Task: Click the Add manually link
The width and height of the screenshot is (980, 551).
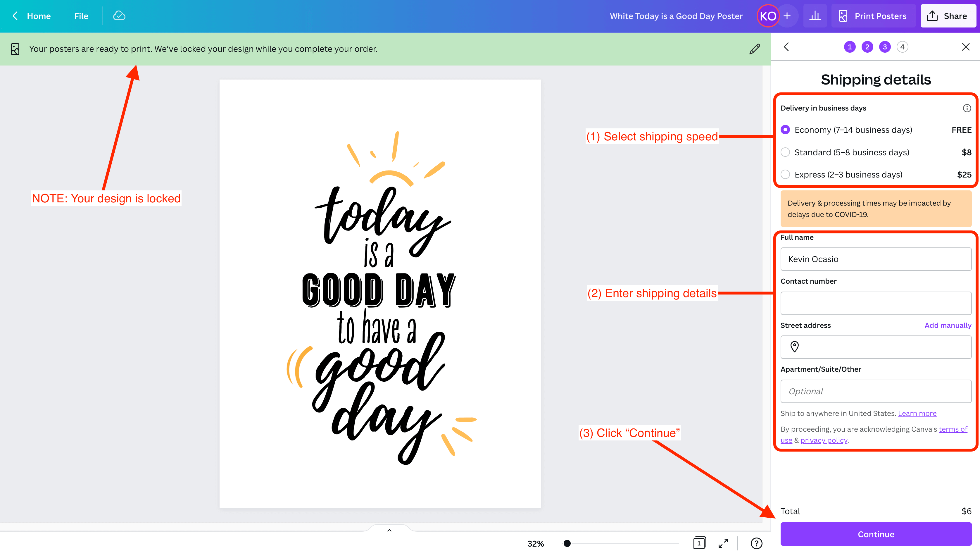Action: point(948,325)
